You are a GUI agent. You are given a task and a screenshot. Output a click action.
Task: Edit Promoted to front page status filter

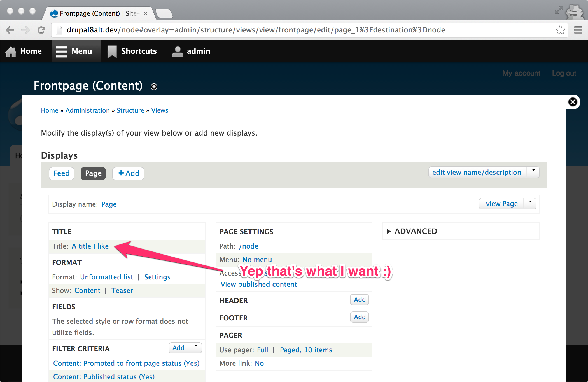point(126,363)
